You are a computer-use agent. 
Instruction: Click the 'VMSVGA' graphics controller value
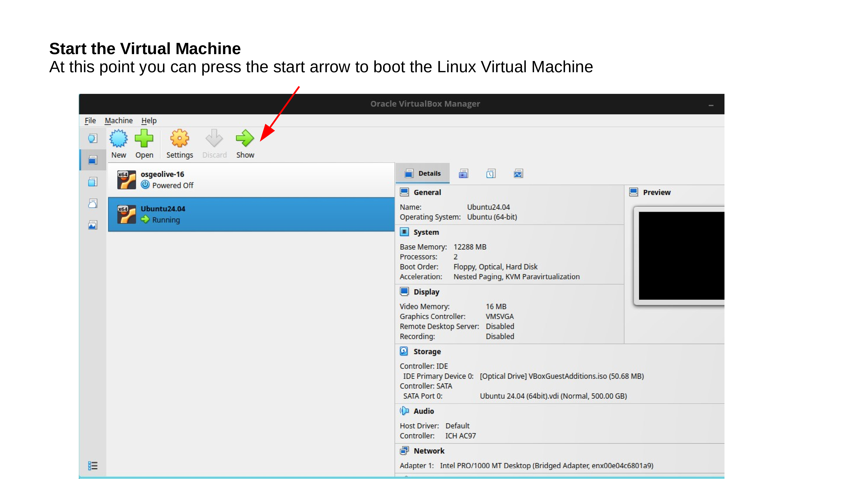click(500, 317)
